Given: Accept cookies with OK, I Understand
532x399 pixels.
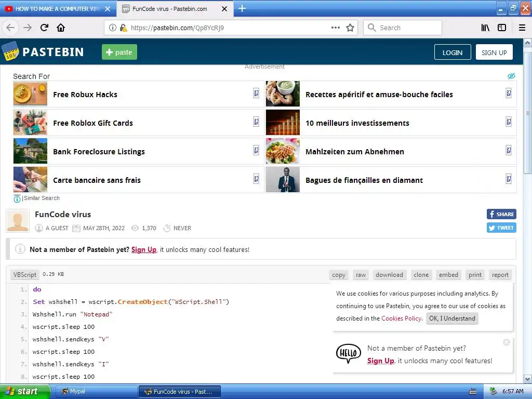Looking at the screenshot, I should pos(452,318).
